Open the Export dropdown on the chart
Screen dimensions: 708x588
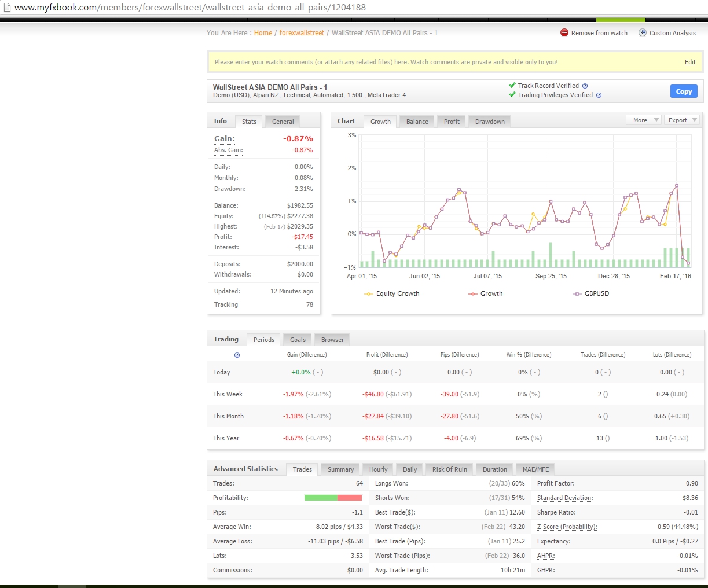pyautogui.click(x=682, y=120)
